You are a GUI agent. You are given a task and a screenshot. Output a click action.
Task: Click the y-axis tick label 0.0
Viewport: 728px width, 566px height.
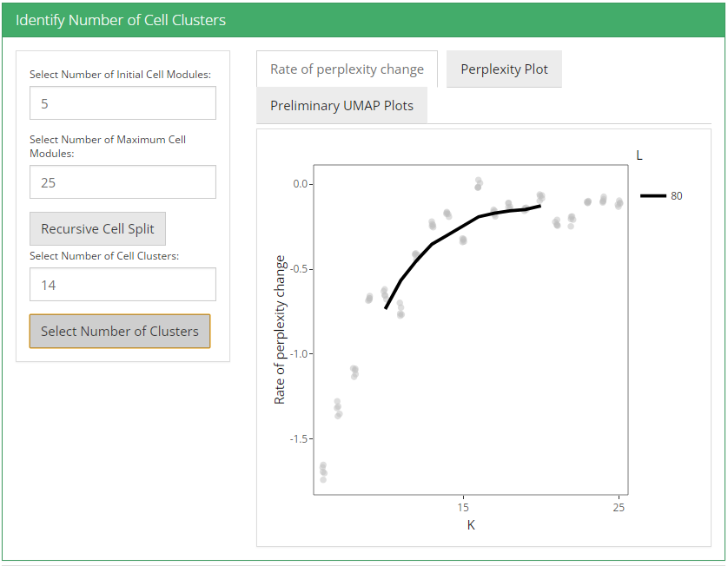301,184
